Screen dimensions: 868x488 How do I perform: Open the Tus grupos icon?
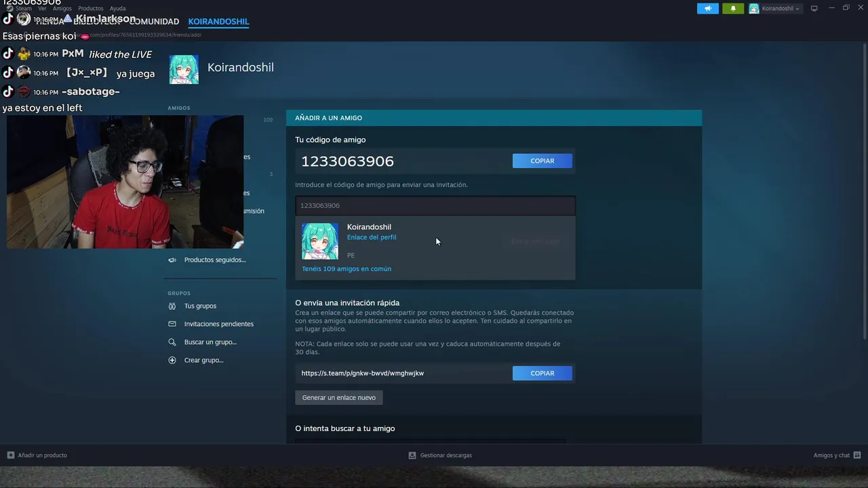click(x=172, y=306)
